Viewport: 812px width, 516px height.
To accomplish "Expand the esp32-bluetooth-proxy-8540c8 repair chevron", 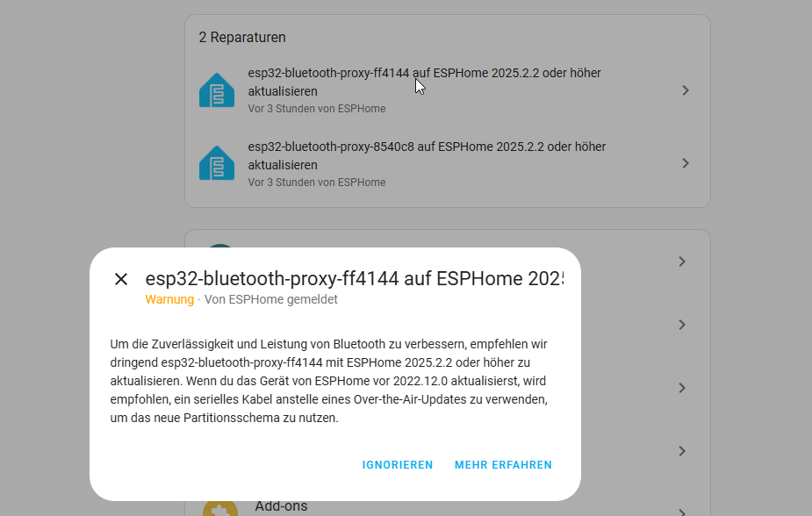I will pyautogui.click(x=686, y=163).
